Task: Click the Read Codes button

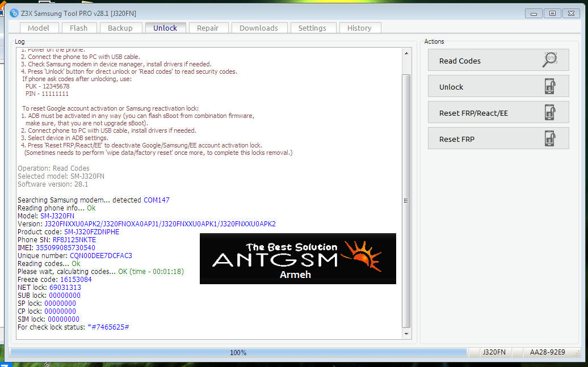Action: [498, 60]
